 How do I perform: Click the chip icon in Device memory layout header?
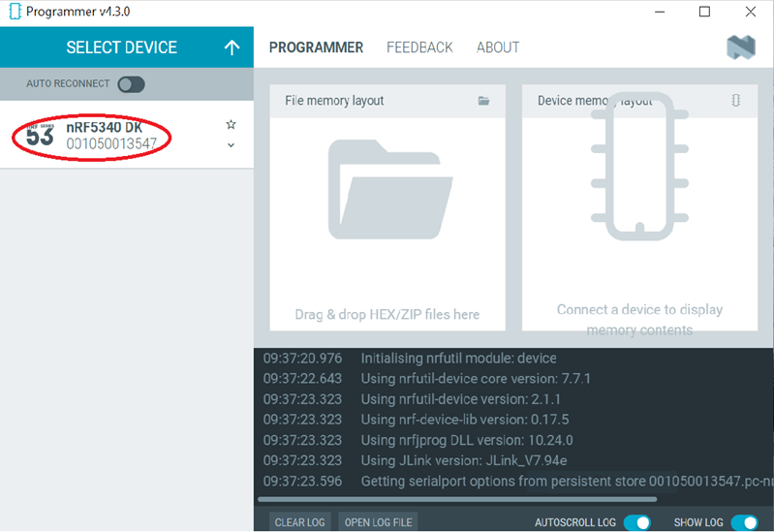[x=736, y=101]
